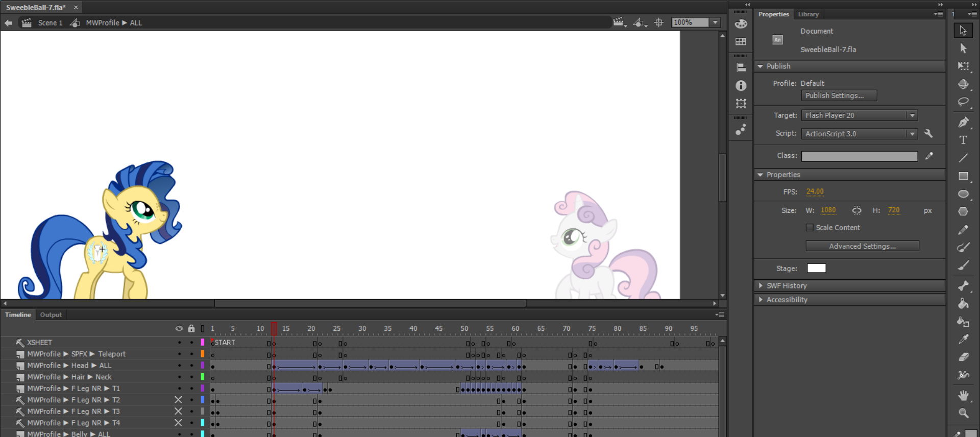
Task: Click the FPS value 24.00
Action: 815,192
